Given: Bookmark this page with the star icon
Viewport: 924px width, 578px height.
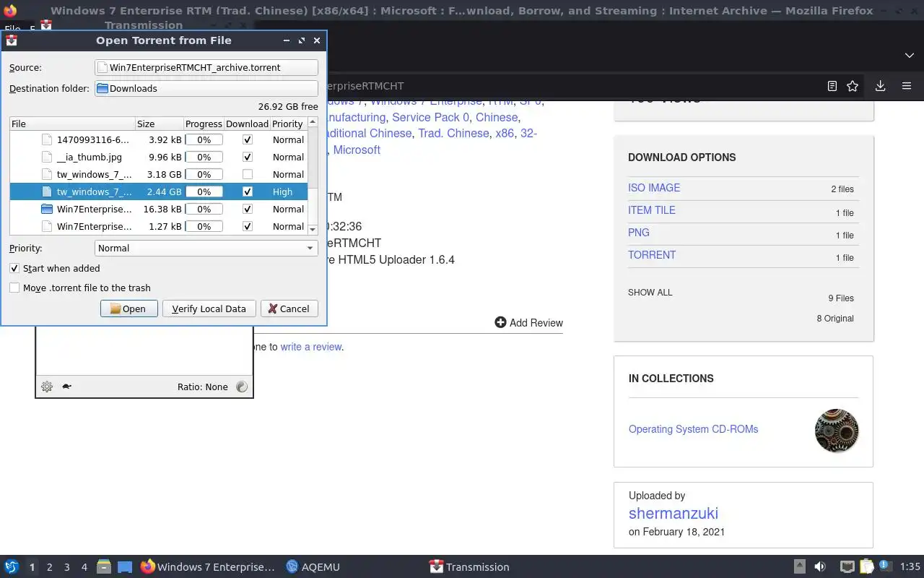Looking at the screenshot, I should click(853, 86).
